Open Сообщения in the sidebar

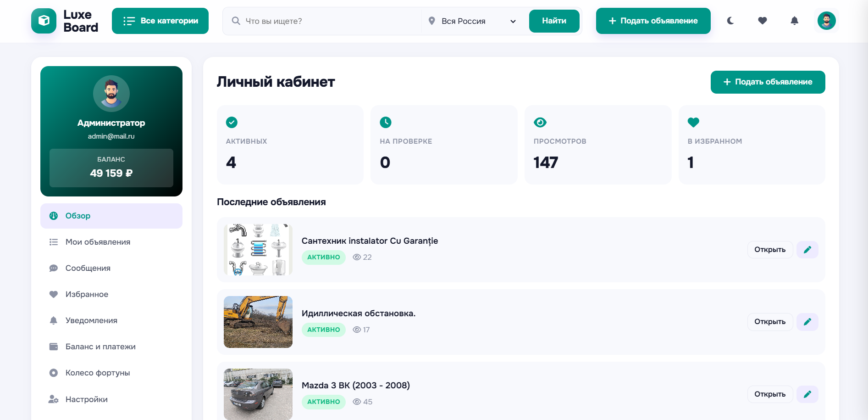(x=111, y=268)
